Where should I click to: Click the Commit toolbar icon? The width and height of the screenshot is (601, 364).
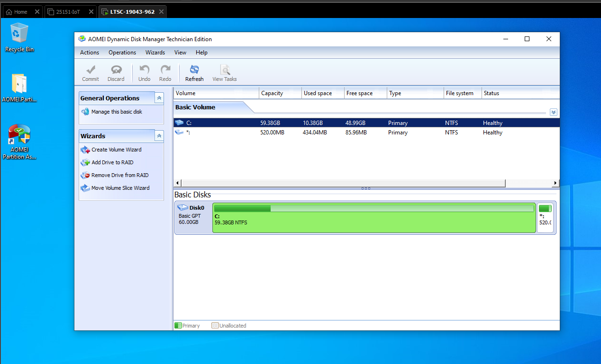pyautogui.click(x=91, y=70)
